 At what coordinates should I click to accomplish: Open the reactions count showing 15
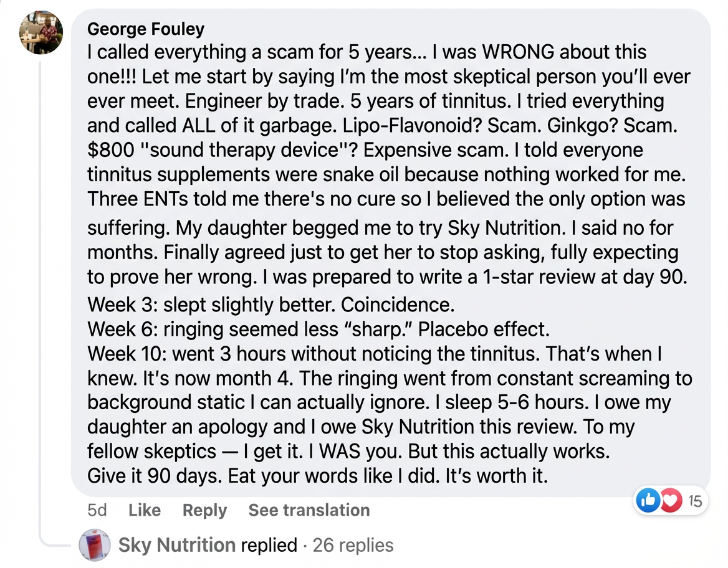pos(695,500)
